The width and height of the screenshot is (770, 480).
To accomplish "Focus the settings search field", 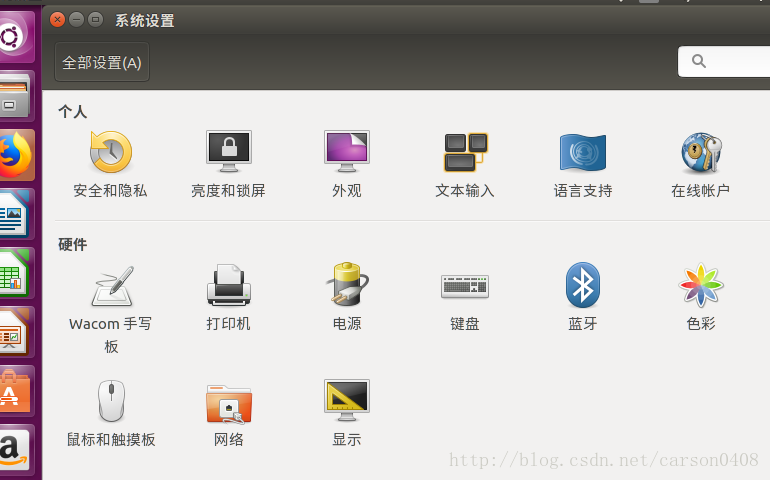I will 724,61.
